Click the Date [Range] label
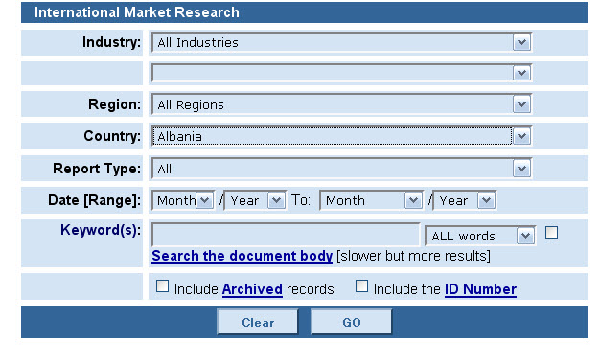Image resolution: width=600 pixels, height=364 pixels. [94, 200]
